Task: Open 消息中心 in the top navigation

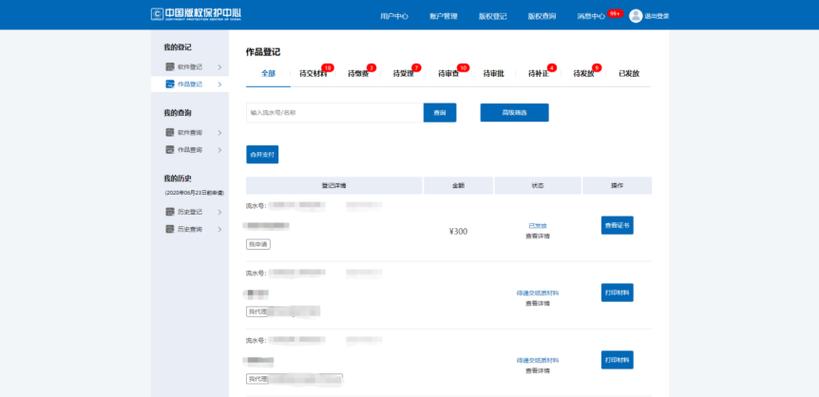Action: [591, 16]
